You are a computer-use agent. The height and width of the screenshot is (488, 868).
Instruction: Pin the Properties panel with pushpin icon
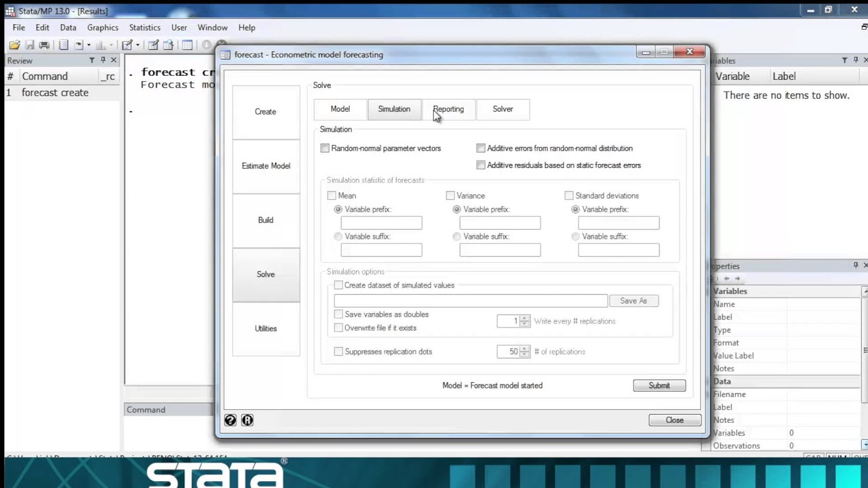pos(856,265)
